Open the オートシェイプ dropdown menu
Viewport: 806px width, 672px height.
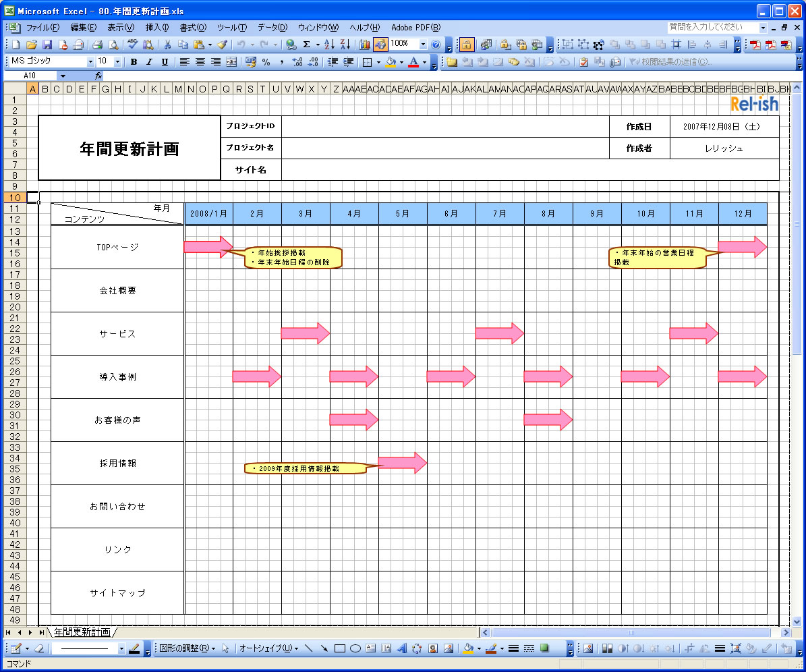[268, 648]
